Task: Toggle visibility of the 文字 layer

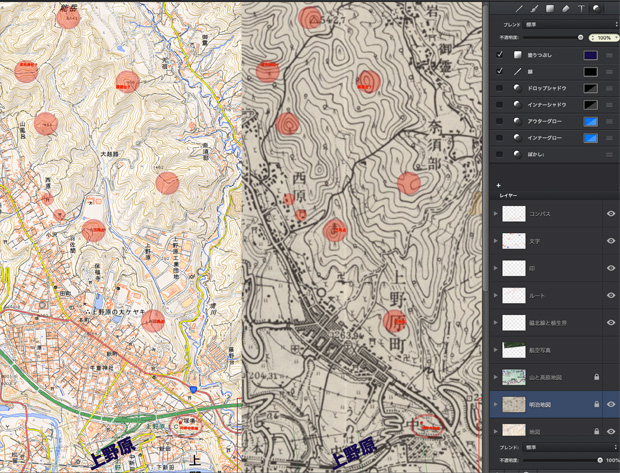Action: [610, 240]
